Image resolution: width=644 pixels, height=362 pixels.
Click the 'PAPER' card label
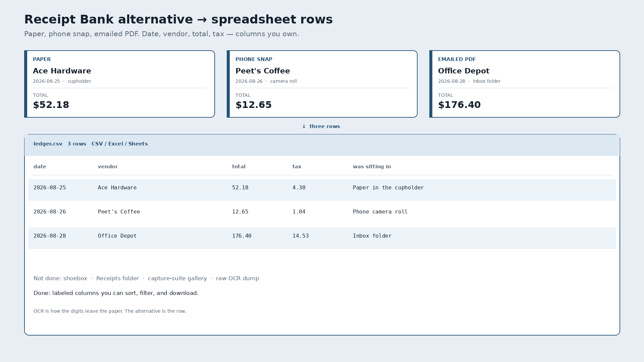[x=42, y=59]
